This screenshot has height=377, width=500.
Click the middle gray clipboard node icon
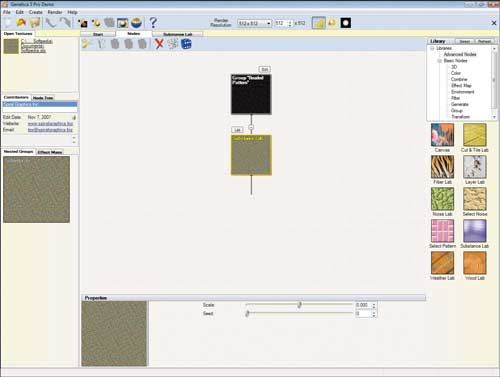[x=129, y=44]
